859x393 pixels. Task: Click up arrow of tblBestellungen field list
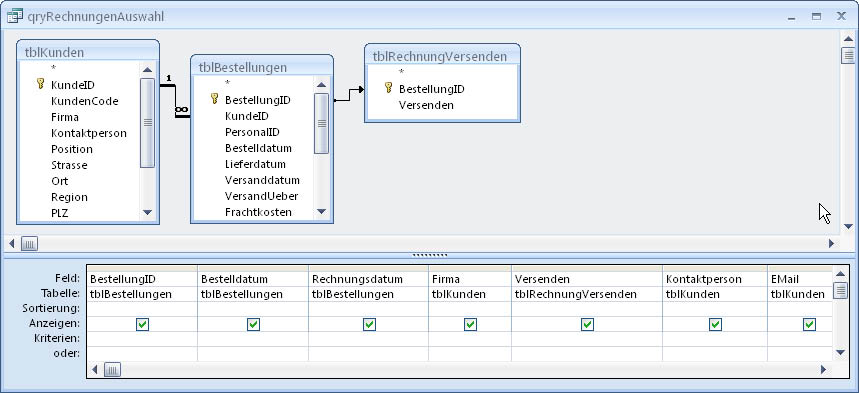click(x=322, y=85)
